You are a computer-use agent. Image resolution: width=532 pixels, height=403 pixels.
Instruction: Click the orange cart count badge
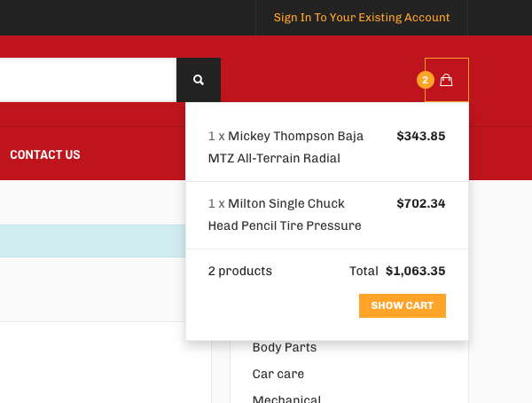click(x=425, y=80)
